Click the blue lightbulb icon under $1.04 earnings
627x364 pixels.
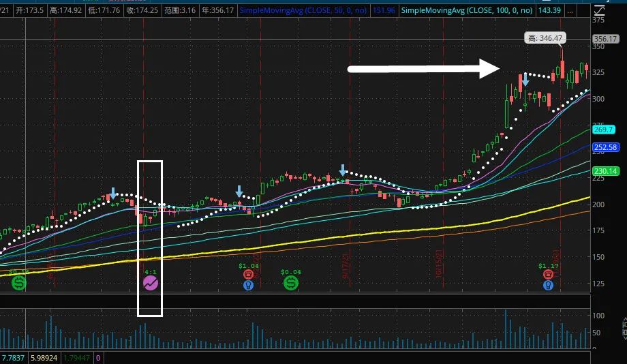click(x=248, y=286)
